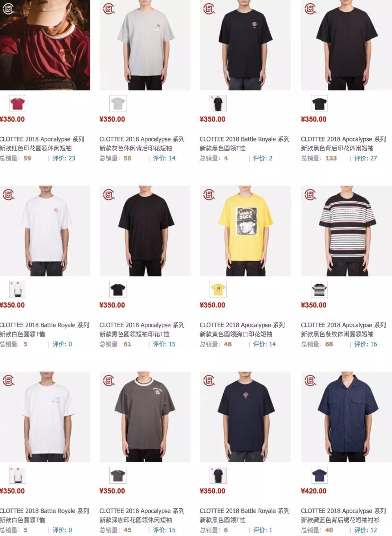Click the ¥420.00 price of navy shirt

(314, 491)
